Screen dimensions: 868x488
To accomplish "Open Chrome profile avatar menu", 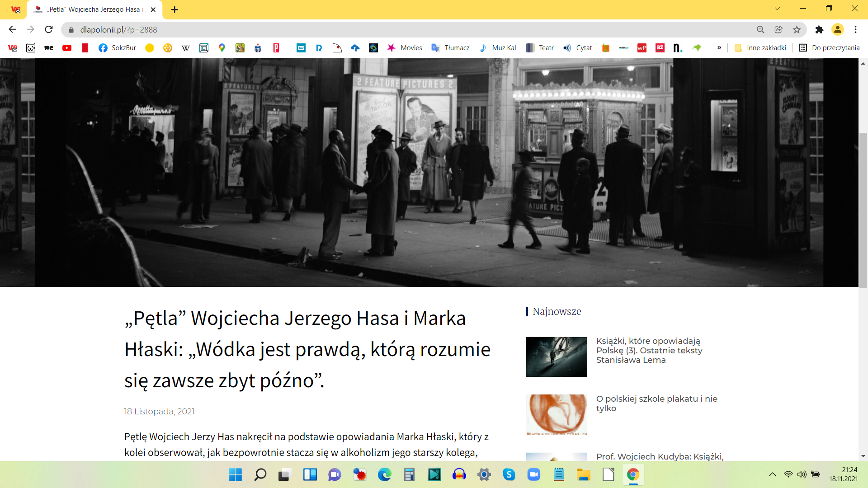I will pyautogui.click(x=837, y=29).
